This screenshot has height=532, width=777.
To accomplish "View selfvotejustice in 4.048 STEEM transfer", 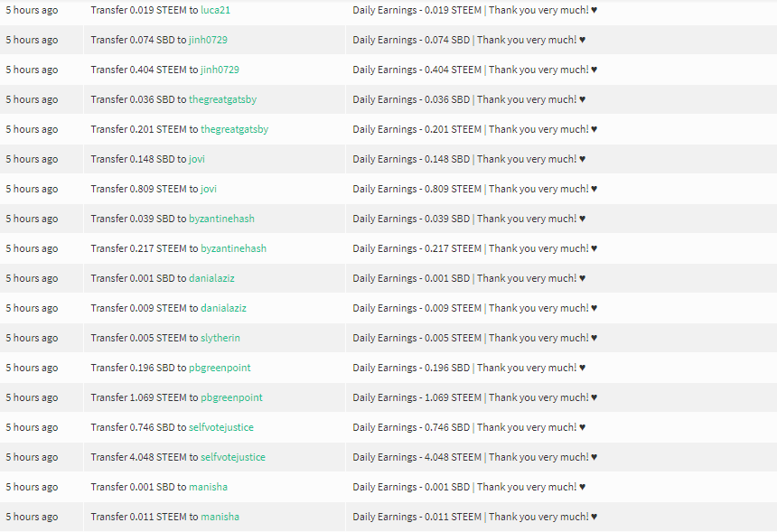I will pyautogui.click(x=233, y=457).
